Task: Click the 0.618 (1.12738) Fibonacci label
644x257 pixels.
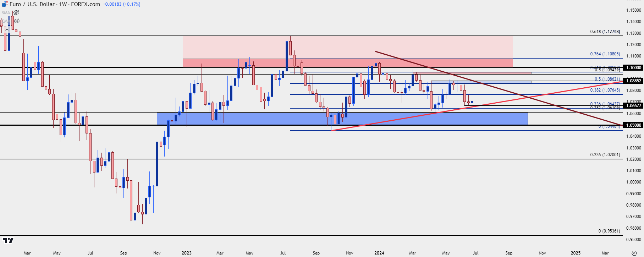Action: [605, 32]
